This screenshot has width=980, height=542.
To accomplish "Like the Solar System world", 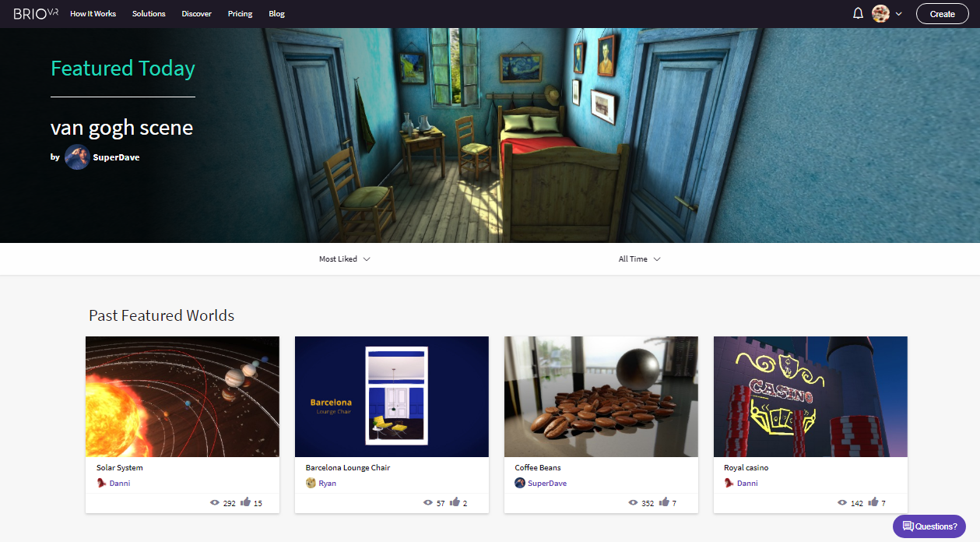I will point(246,502).
